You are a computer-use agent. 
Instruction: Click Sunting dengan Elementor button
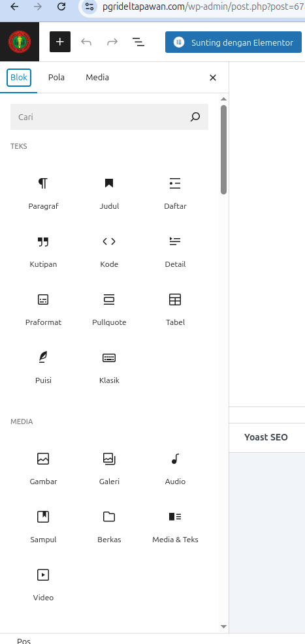tap(233, 42)
